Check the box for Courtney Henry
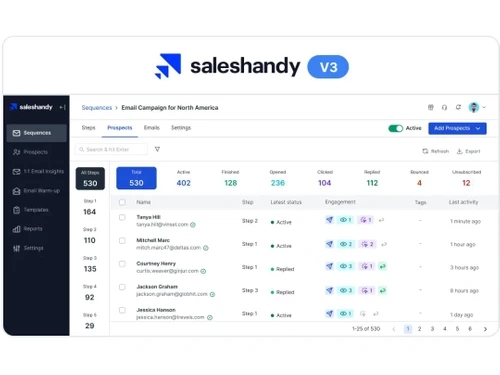The height and width of the screenshot is (375, 500). (122, 264)
